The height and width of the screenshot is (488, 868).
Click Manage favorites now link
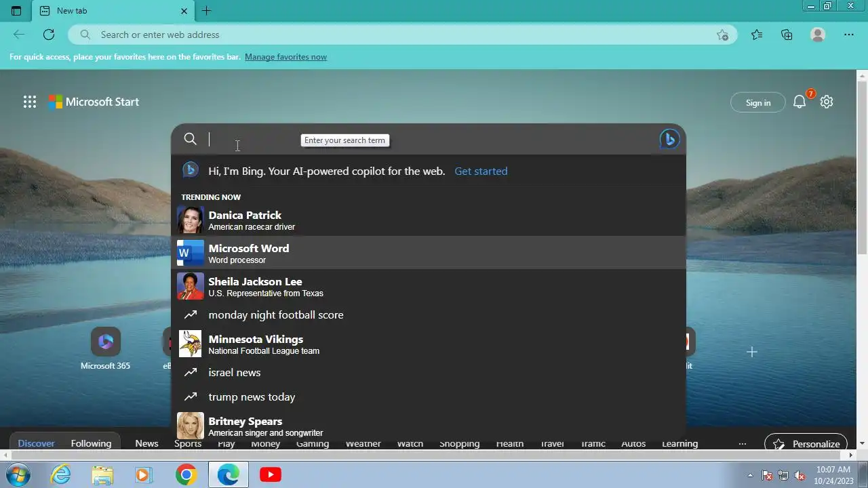pos(285,57)
